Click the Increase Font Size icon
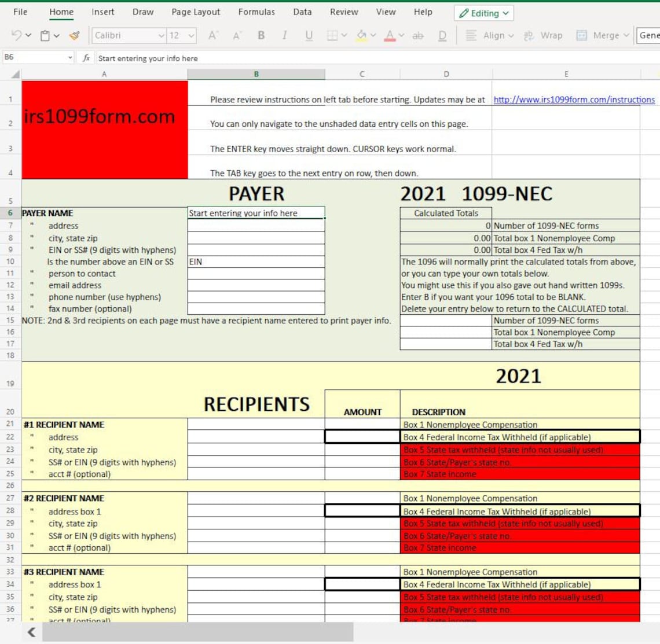Image resolution: width=660 pixels, height=644 pixels. pos(213,35)
